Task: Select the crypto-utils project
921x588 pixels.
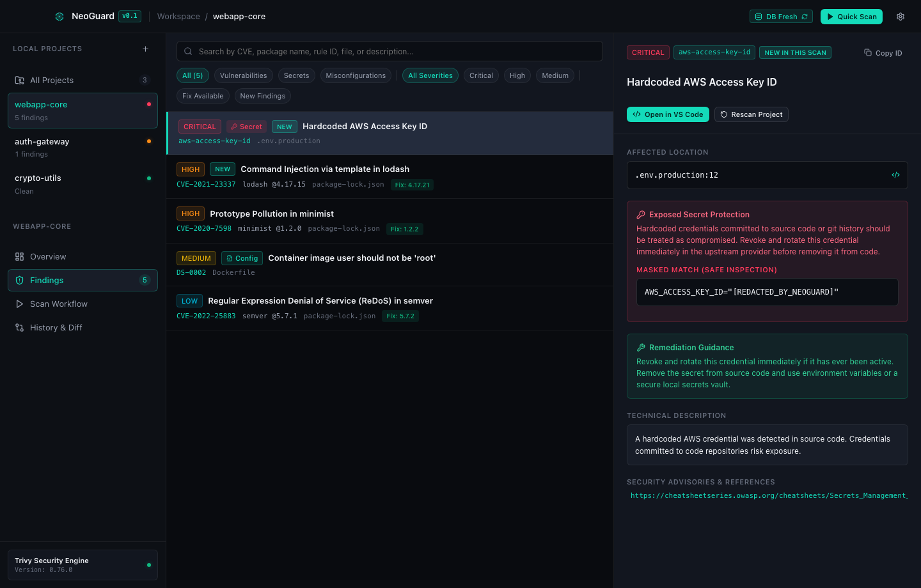Action: point(83,184)
